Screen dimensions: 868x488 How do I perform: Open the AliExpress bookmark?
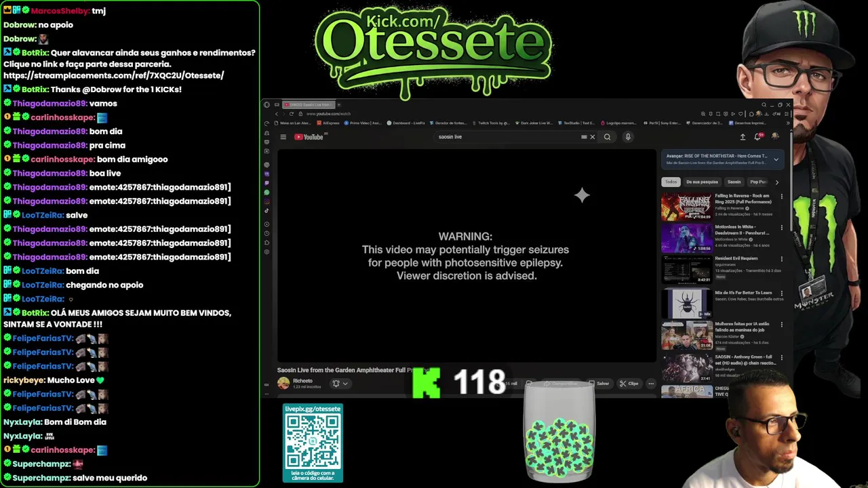(x=328, y=123)
